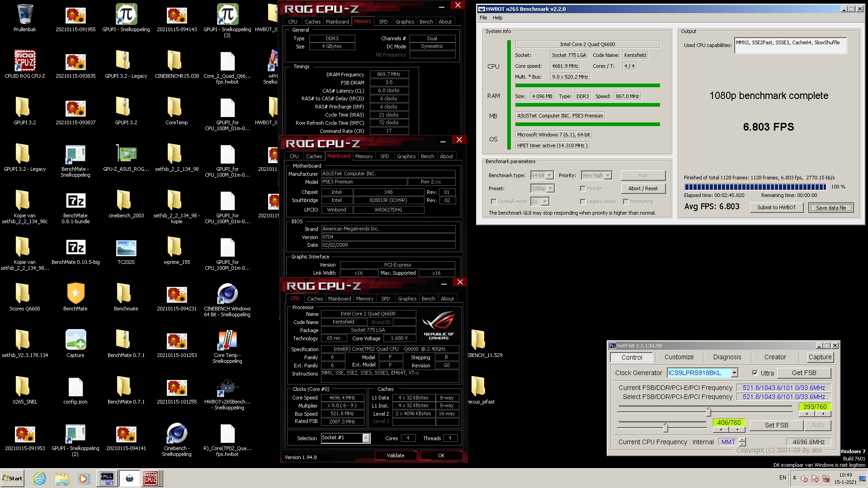The image size is (868, 488).
Task: Open the Prullenbak recycle bin icon
Action: [25, 18]
